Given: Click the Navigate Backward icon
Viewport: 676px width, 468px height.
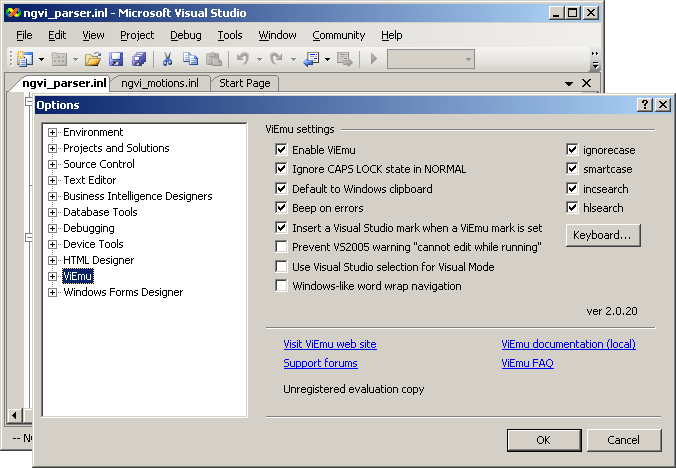Looking at the screenshot, I should (x=311, y=59).
